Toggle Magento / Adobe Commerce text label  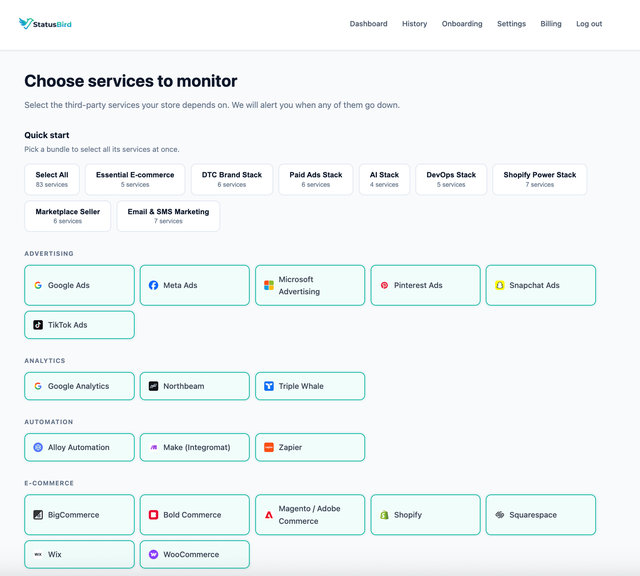click(309, 515)
